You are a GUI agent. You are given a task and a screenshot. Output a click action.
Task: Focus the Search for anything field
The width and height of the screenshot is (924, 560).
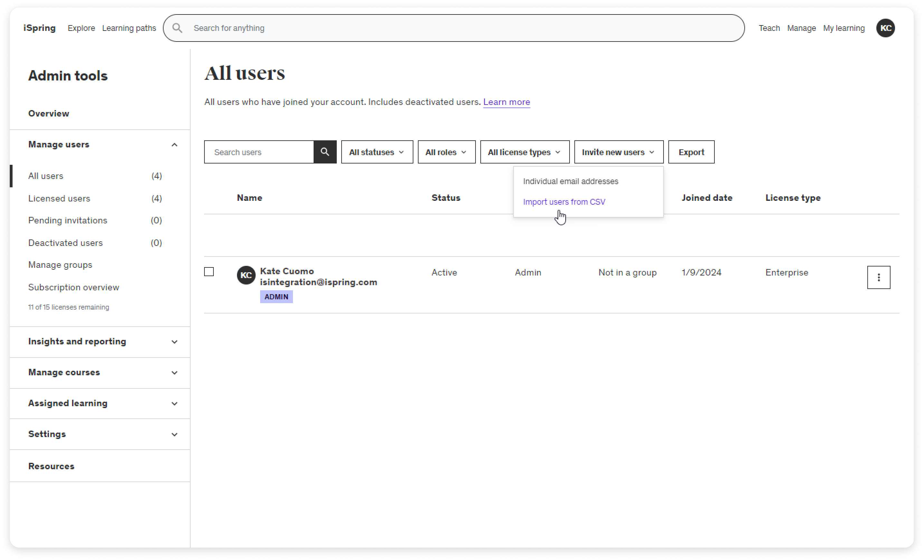[454, 28]
